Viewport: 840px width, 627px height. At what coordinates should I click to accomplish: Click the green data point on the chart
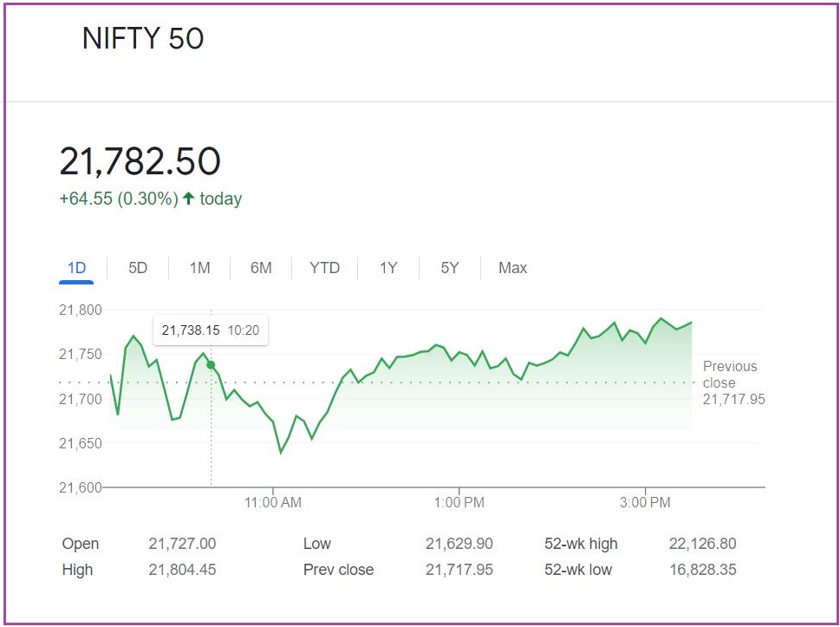pos(211,365)
